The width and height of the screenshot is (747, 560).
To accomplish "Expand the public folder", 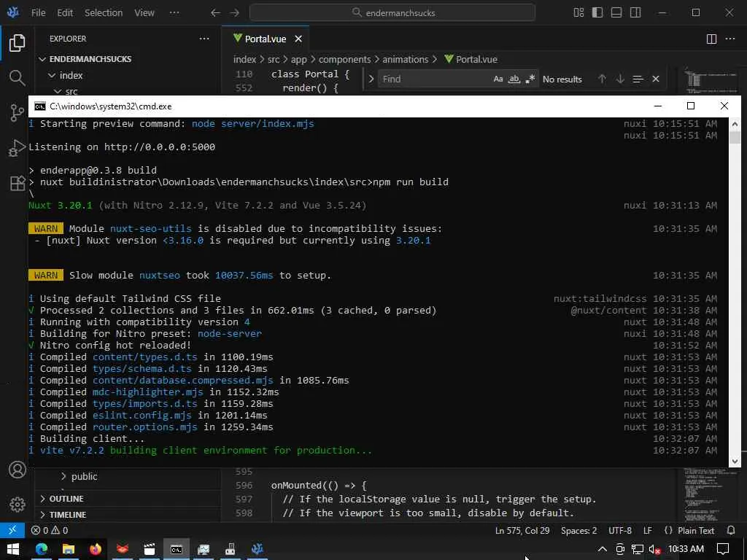I will pyautogui.click(x=85, y=476).
